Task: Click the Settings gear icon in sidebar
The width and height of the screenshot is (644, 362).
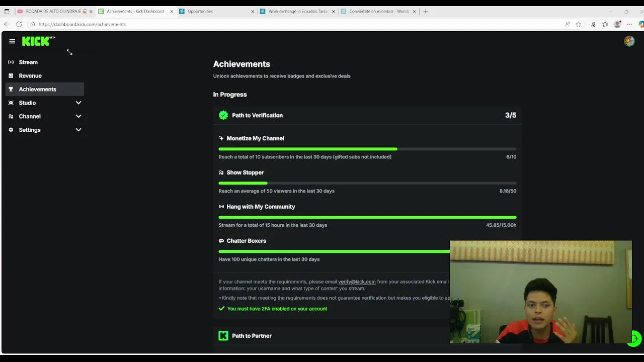Action: pos(11,130)
